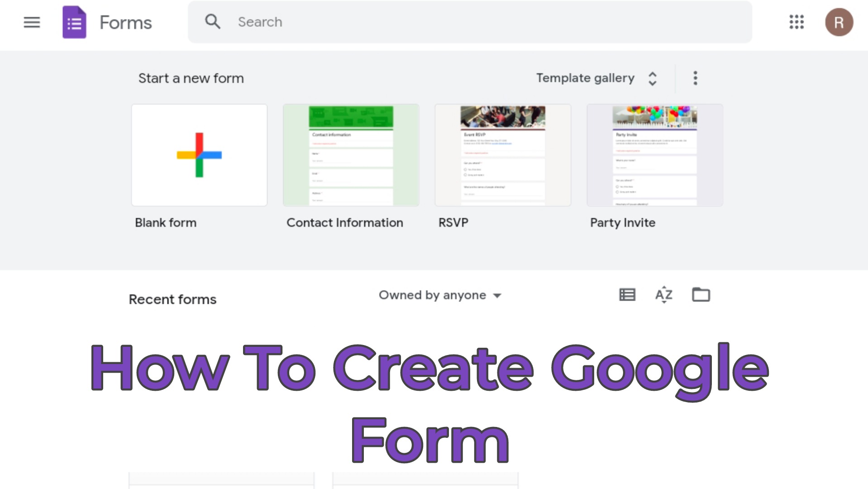Viewport: 868px width, 489px height.
Task: Click the Party Invite label
Action: 622,223
